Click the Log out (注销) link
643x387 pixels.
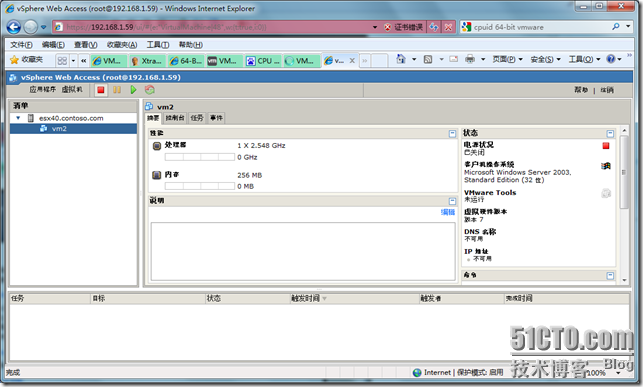pos(607,90)
